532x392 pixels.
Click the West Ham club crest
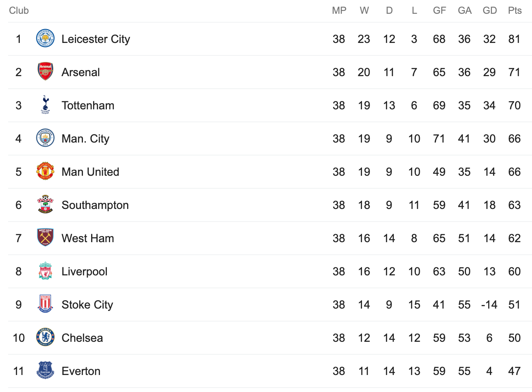[x=45, y=238]
